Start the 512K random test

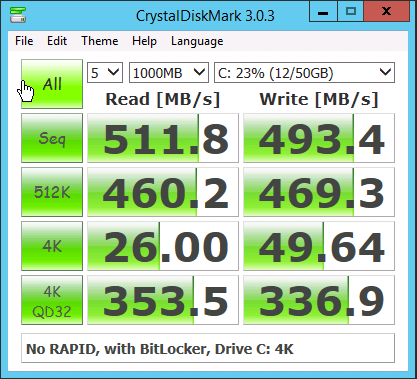point(52,192)
